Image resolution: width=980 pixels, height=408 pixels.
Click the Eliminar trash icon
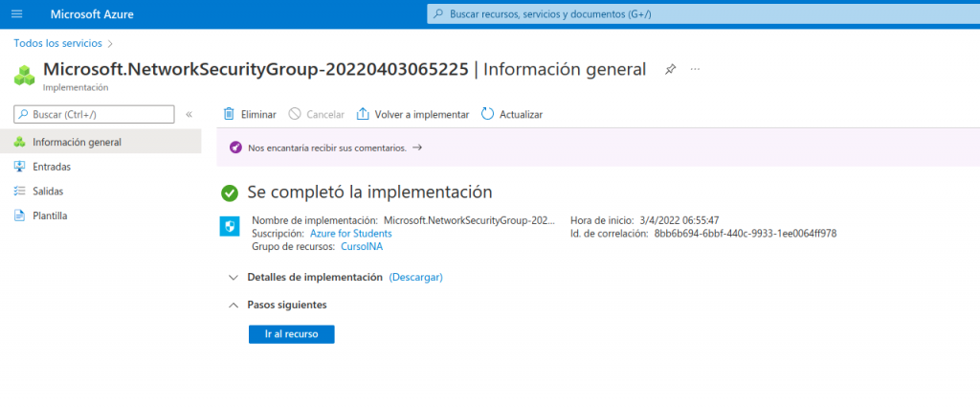tap(230, 114)
